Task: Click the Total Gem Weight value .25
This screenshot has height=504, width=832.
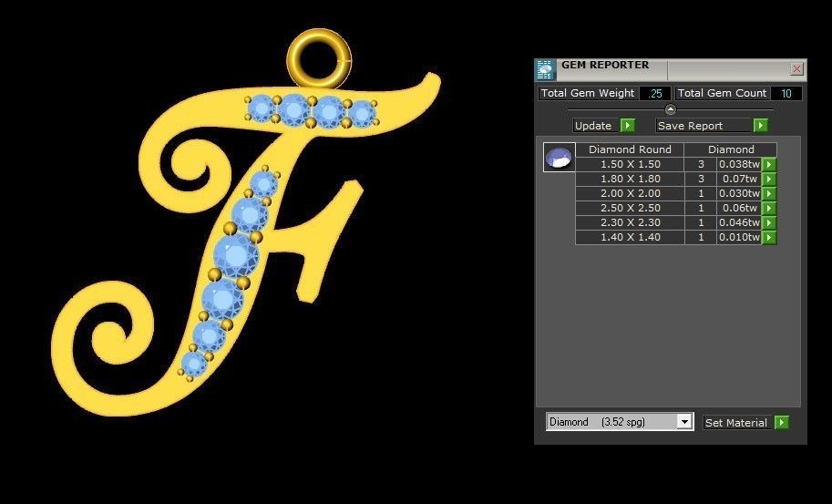Action: [655, 93]
